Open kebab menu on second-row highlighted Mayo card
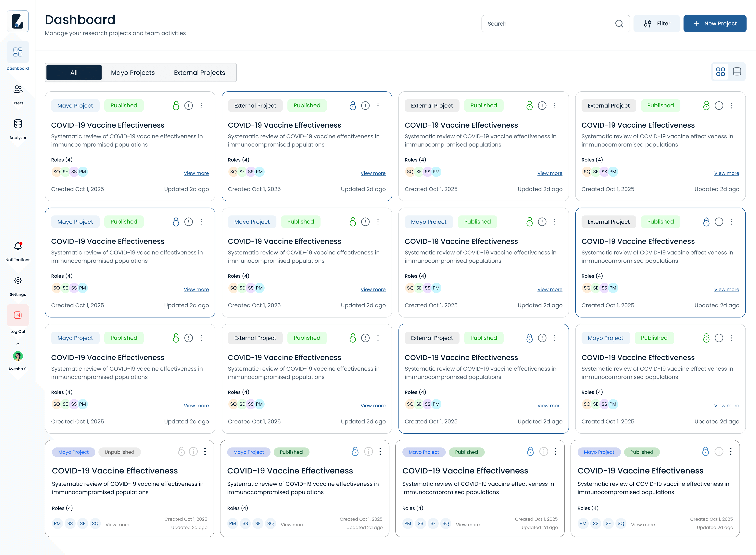The height and width of the screenshot is (555, 756). point(201,222)
